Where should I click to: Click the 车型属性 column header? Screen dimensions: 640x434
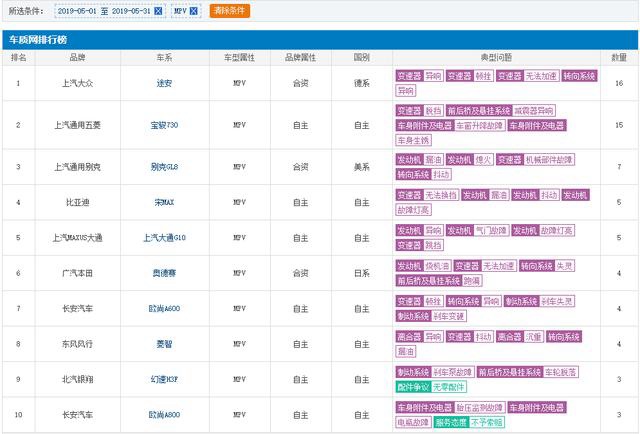pyautogui.click(x=239, y=58)
